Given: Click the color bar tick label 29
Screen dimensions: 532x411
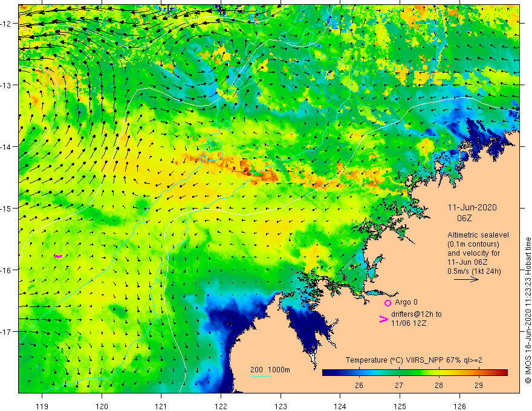Looking at the screenshot, I should tap(479, 385).
